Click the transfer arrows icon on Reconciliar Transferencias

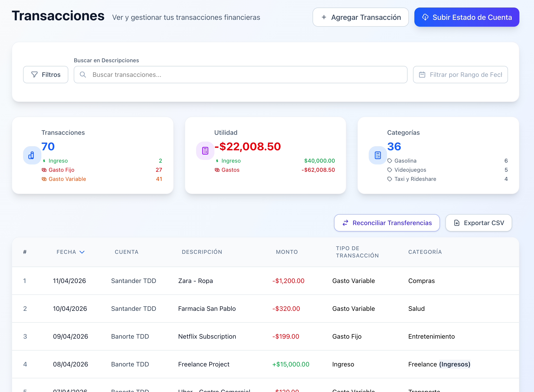346,223
